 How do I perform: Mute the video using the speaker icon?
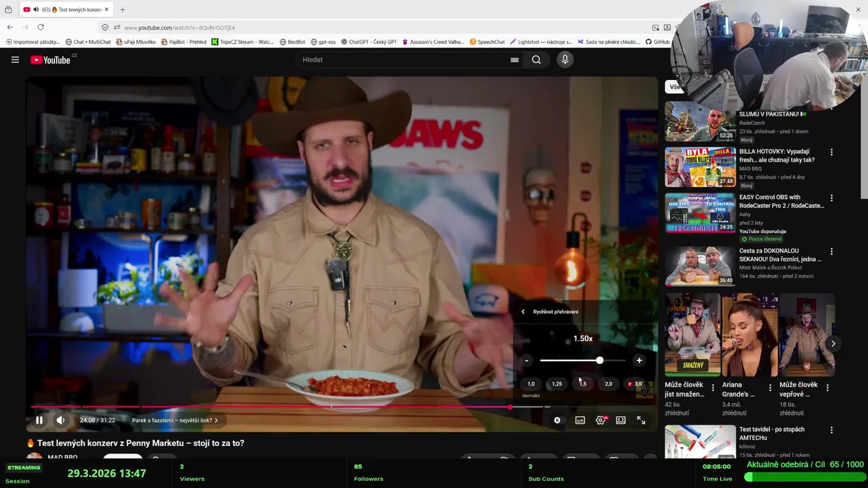(x=60, y=420)
